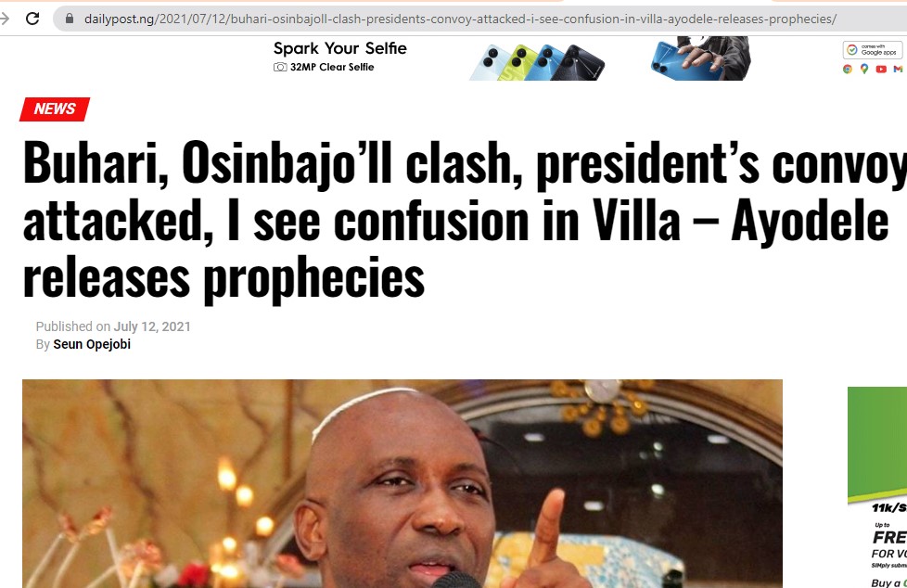The height and width of the screenshot is (588, 907).
Task: Click the Spark Your Selfie ad text
Action: (x=340, y=48)
